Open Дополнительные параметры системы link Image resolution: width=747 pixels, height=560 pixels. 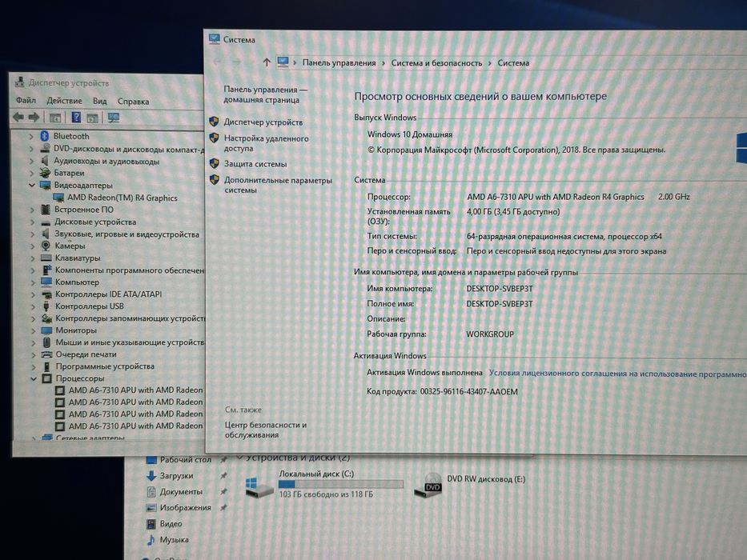pos(278,185)
